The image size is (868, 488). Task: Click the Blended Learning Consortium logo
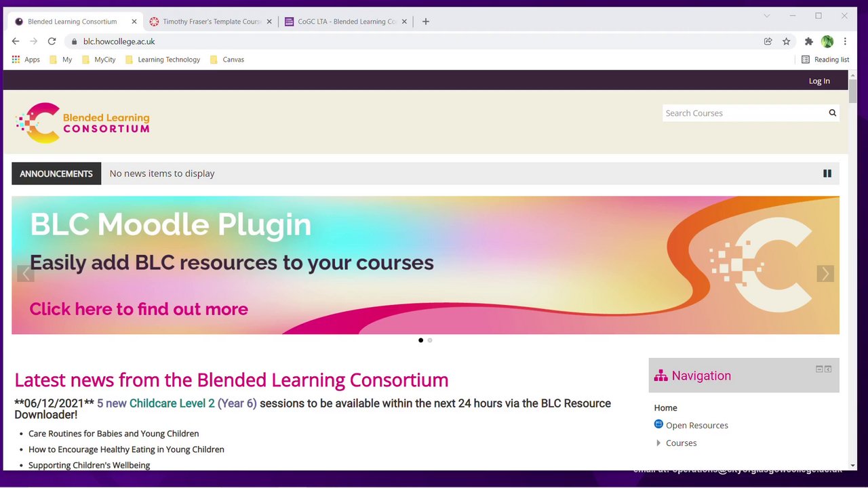pos(83,123)
